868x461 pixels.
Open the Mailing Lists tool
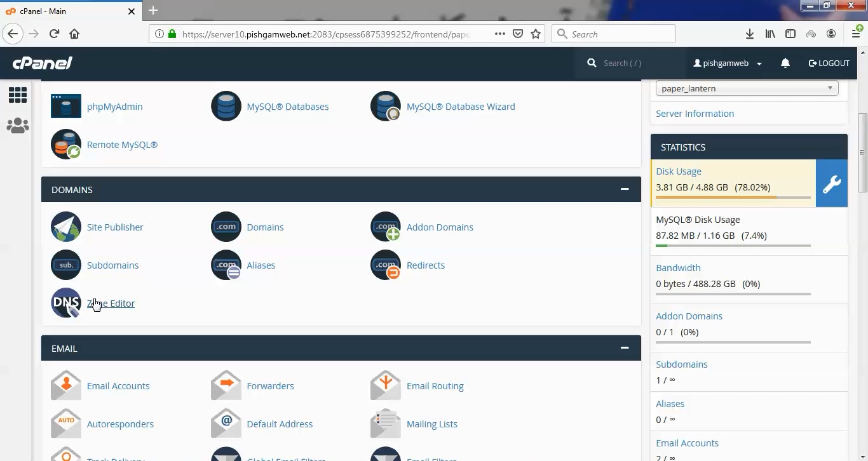[x=431, y=424]
